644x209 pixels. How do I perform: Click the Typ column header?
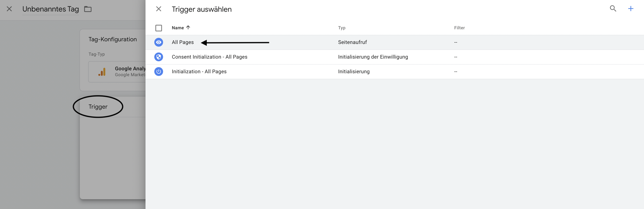pyautogui.click(x=342, y=28)
